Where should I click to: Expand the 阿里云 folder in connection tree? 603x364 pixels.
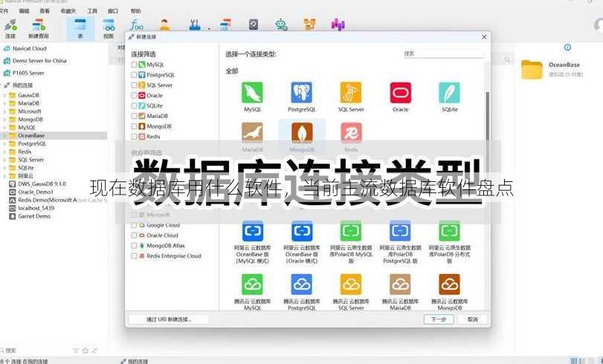point(4,175)
